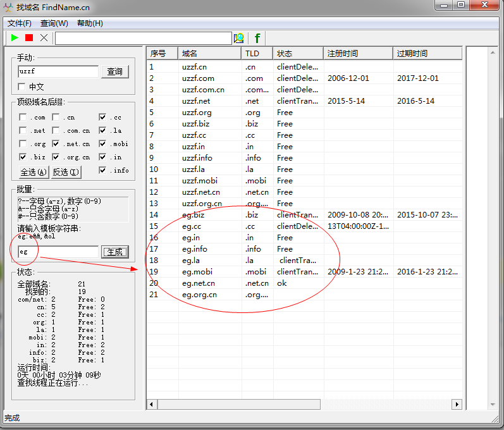Uncheck the .net.cn checkbox

click(56, 144)
